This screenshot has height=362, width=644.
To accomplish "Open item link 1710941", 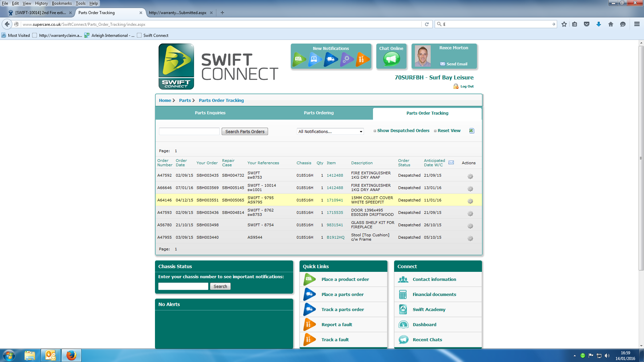I will coord(335,200).
